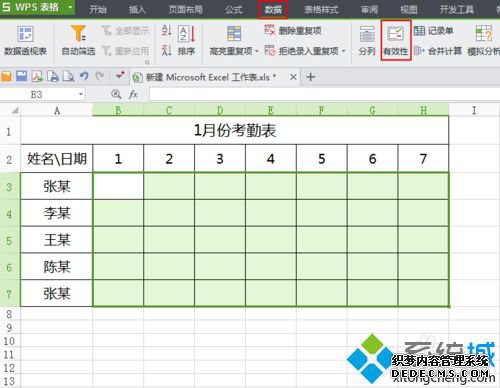Image resolution: width=500 pixels, height=388 pixels.
Task: Add a new document tab with plus
Action: coord(311,77)
